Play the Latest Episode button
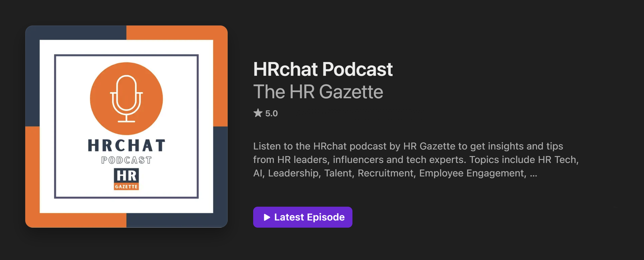The width and height of the screenshot is (644, 260). point(303,217)
